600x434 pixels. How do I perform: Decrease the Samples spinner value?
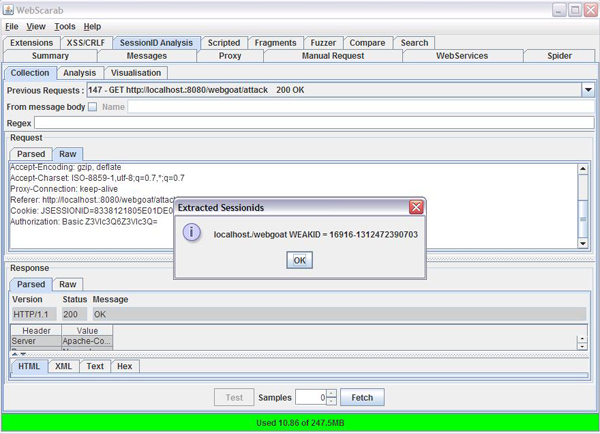point(331,401)
